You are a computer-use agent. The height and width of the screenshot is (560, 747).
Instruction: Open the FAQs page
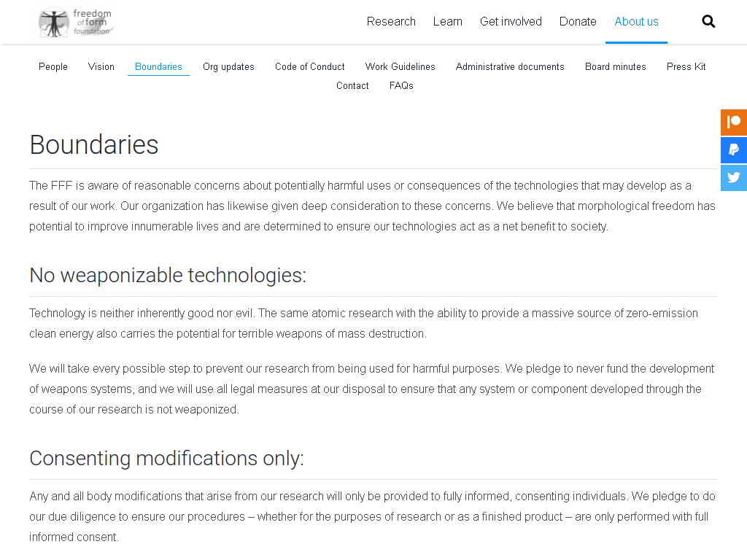[x=401, y=86]
